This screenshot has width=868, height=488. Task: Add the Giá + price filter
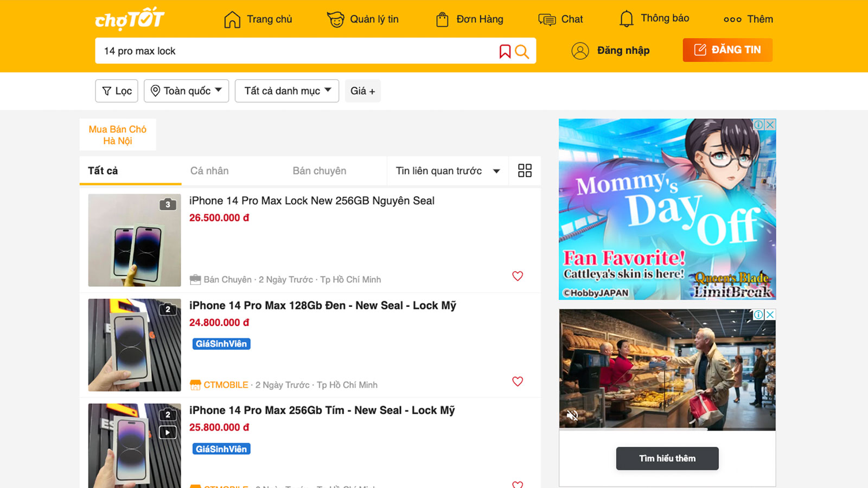(363, 91)
